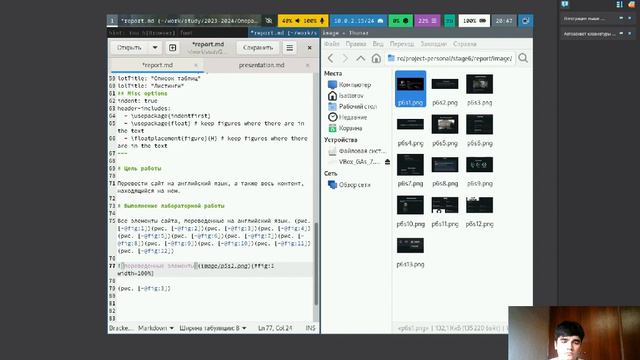Click the volume indicator in status bar
Viewport: 640px width, 360px height.
click(303, 20)
